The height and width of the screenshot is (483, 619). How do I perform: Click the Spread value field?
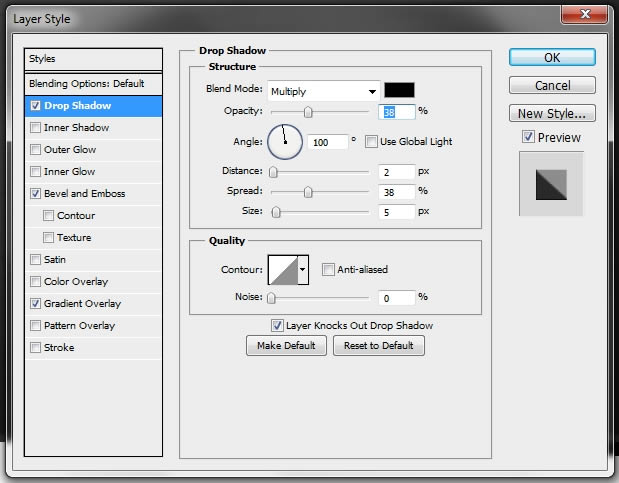(397, 192)
